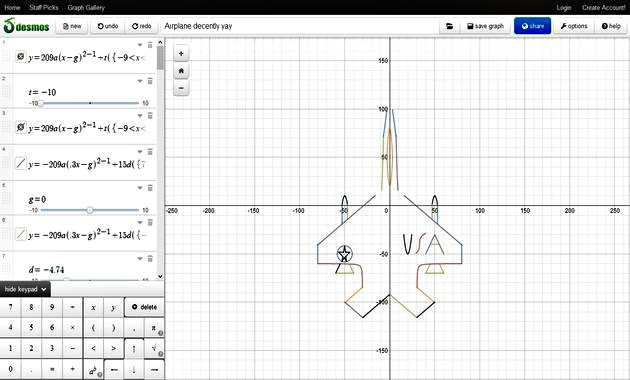This screenshot has height=380, width=630.
Task: Tap the greater-than key
Action: [x=114, y=349]
